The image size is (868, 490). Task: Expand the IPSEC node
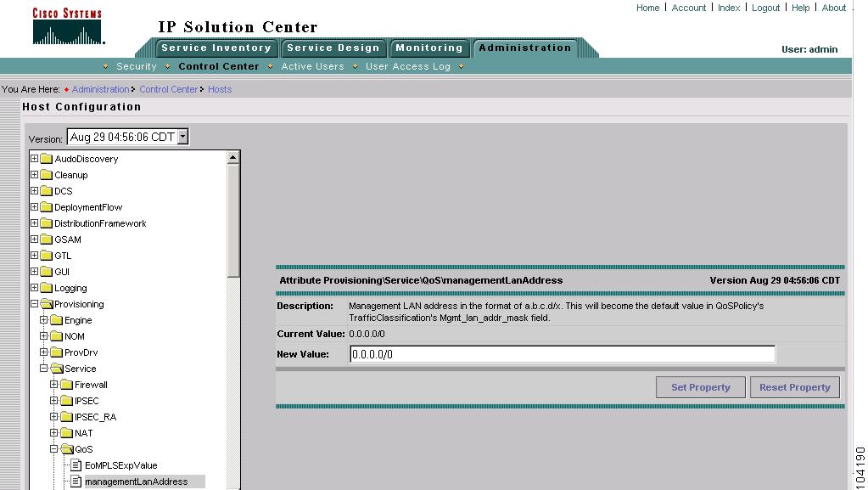click(x=53, y=400)
